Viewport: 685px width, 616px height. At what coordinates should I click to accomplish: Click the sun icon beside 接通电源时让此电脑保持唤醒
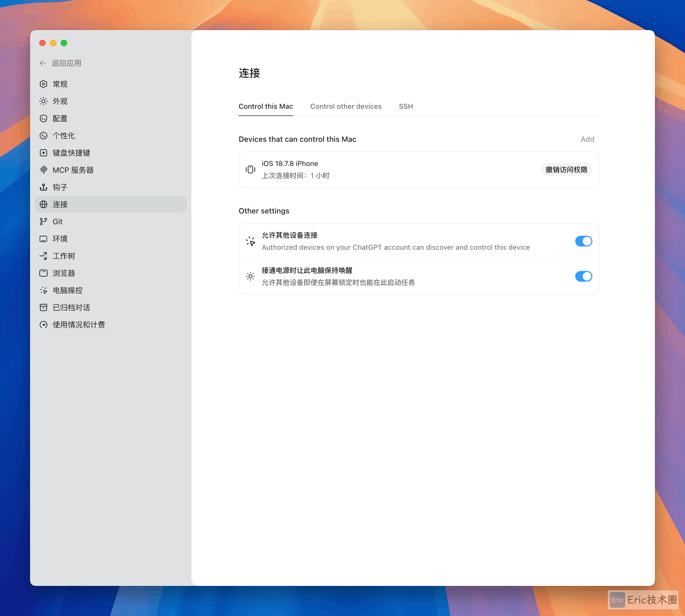(250, 277)
